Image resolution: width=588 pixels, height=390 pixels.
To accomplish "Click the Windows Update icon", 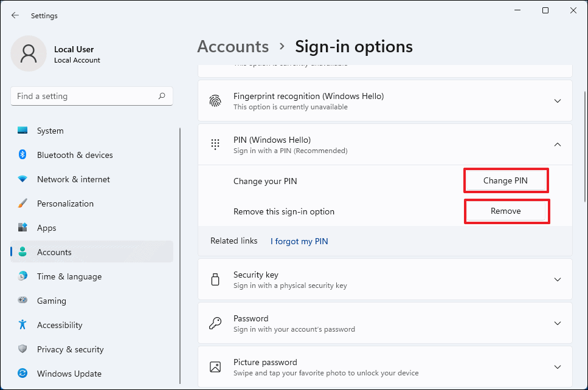I will coord(22,374).
